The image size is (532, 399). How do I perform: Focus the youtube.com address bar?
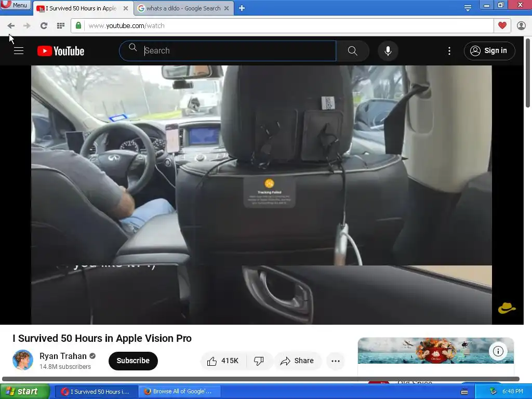288,26
